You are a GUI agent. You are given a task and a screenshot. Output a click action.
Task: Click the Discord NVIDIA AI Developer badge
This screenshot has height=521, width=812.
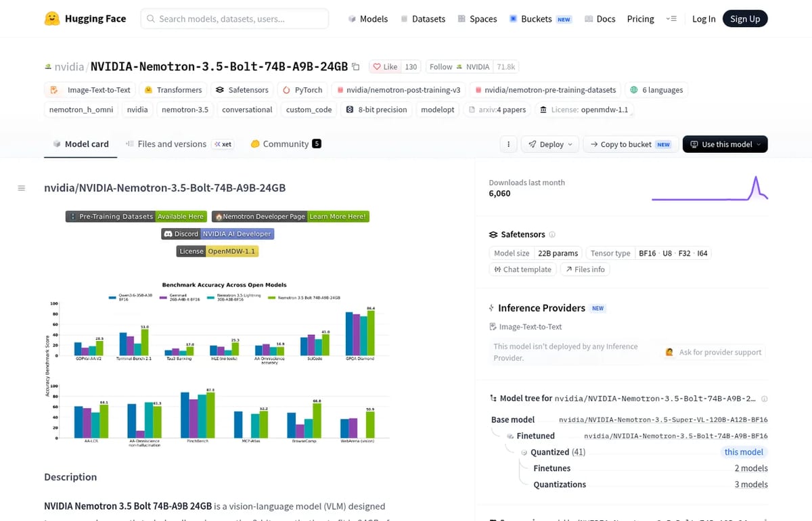coord(217,234)
